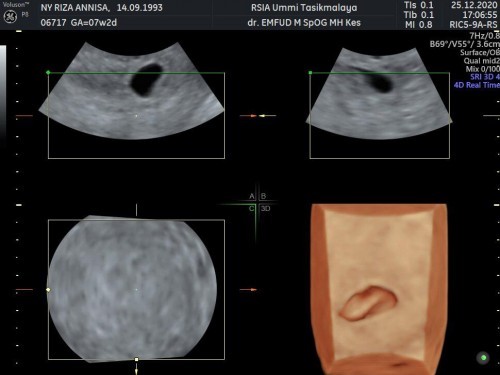
Task: Click the GE logo icon
Action: point(10,17)
